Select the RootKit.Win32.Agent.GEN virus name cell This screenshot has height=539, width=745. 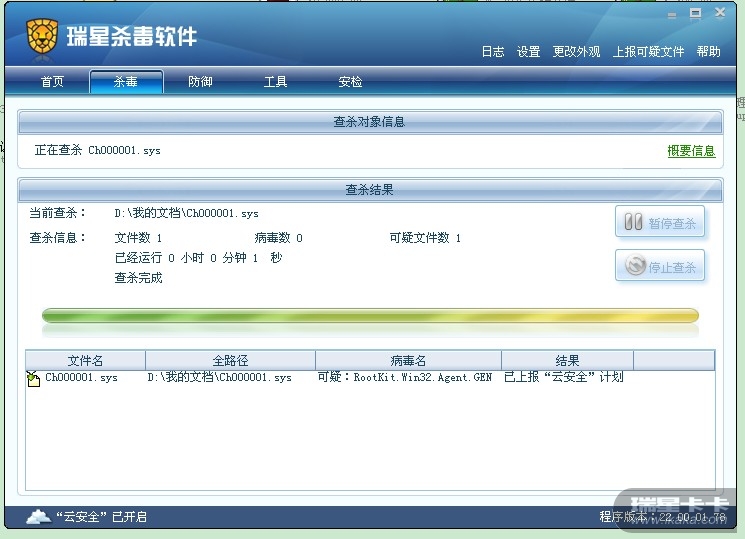(405, 377)
